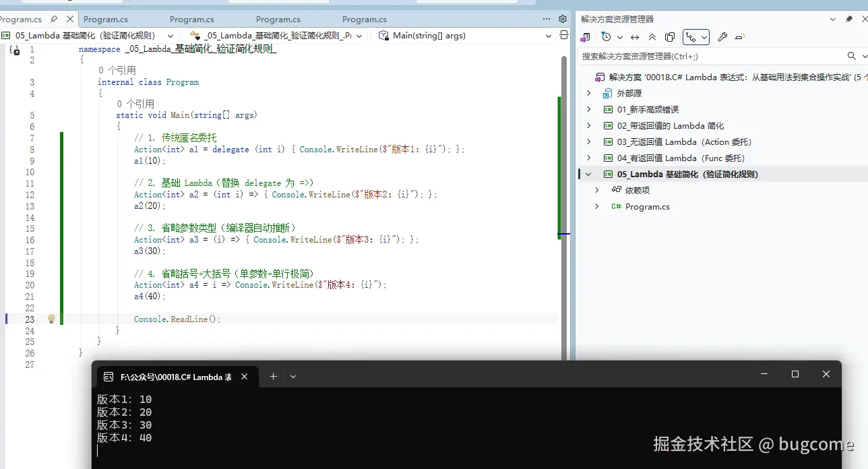
Task: Select project 05_Lambda 基础简化（验证简化规则）
Action: (688, 174)
